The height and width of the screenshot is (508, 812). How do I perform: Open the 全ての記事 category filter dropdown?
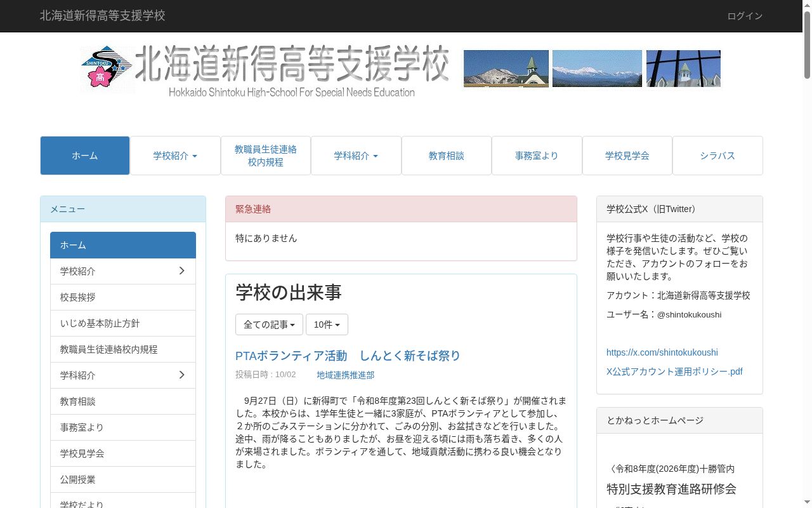(269, 324)
